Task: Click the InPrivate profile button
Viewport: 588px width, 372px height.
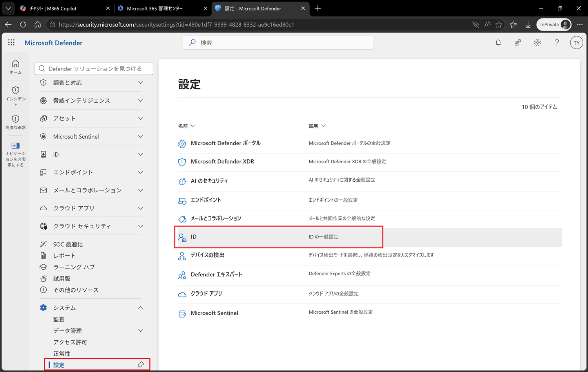Action: [x=554, y=25]
